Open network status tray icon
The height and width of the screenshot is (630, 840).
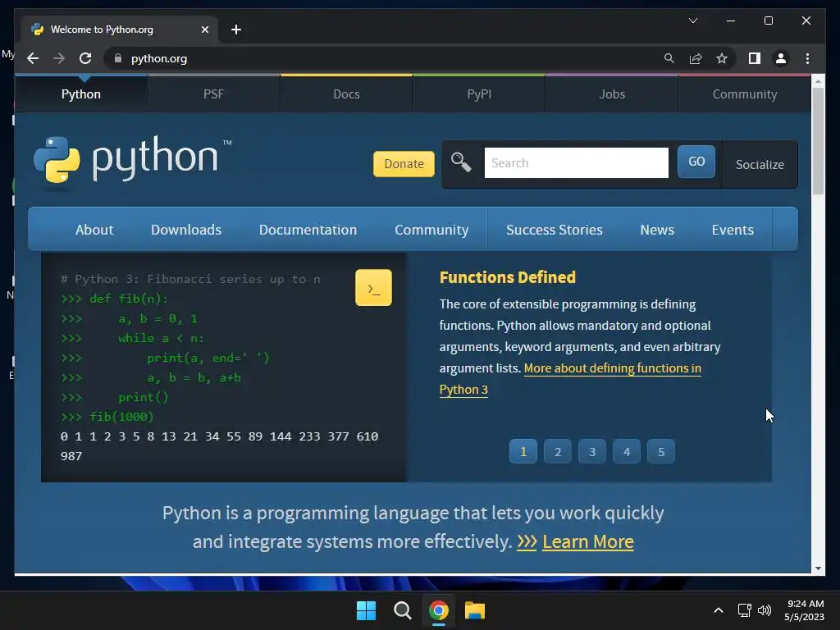744,610
